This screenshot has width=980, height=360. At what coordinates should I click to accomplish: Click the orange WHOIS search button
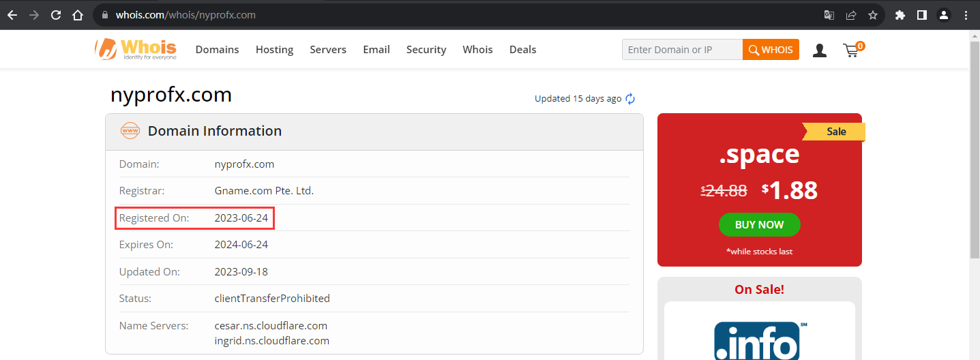click(x=771, y=50)
